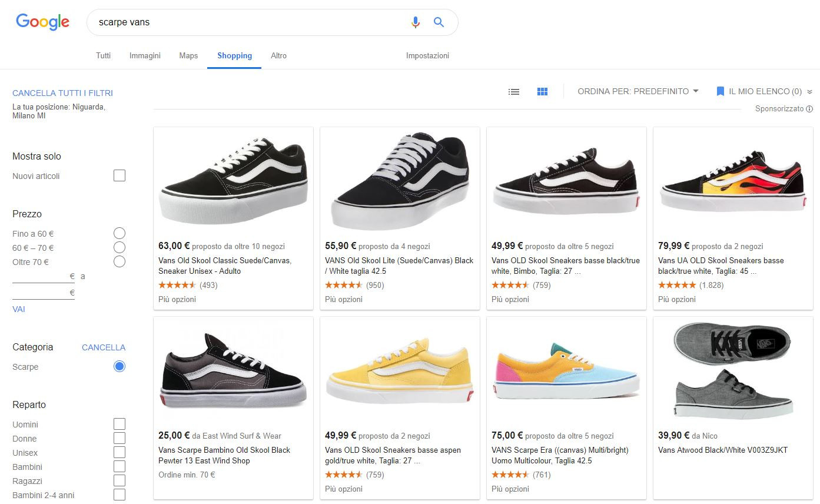Click CANCELLA next to Categoria
The image size is (820, 504).
tap(104, 347)
